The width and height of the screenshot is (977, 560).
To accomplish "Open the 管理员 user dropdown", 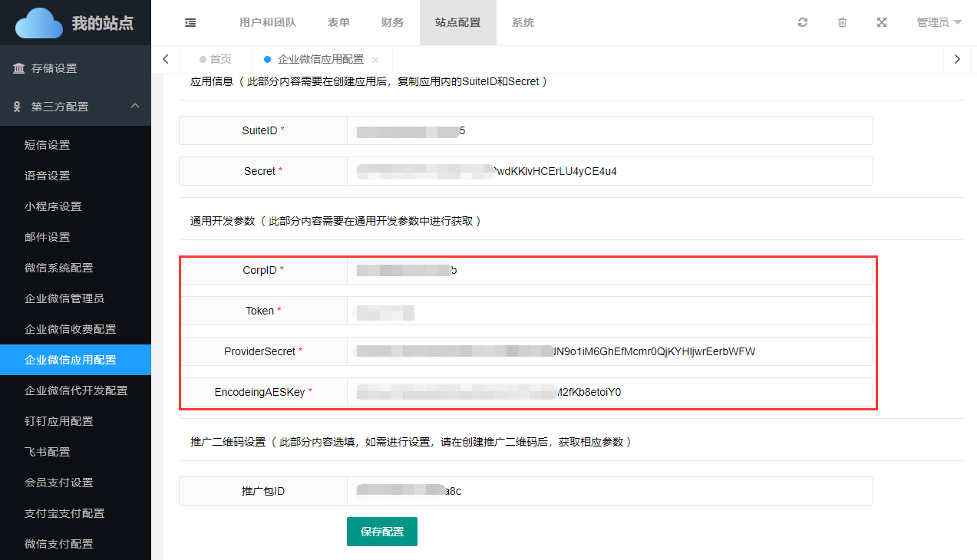I will 939,23.
